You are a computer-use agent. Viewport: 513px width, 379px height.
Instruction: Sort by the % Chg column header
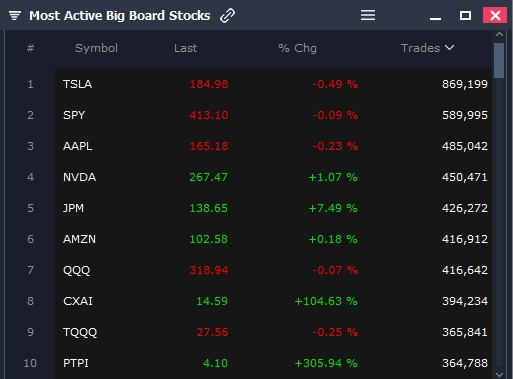[x=297, y=48]
